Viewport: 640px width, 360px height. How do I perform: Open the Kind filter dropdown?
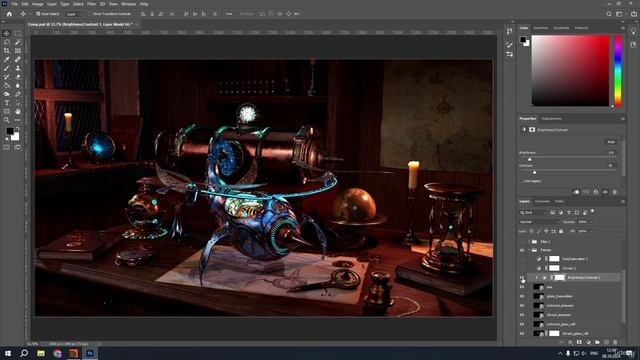tap(533, 213)
